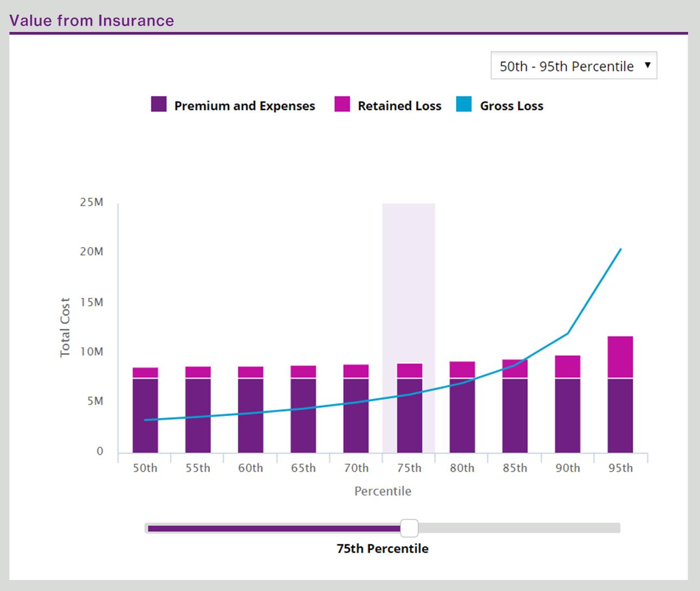Click the blue Gross Loss swatch
The height and width of the screenshot is (591, 700).
[x=464, y=104]
